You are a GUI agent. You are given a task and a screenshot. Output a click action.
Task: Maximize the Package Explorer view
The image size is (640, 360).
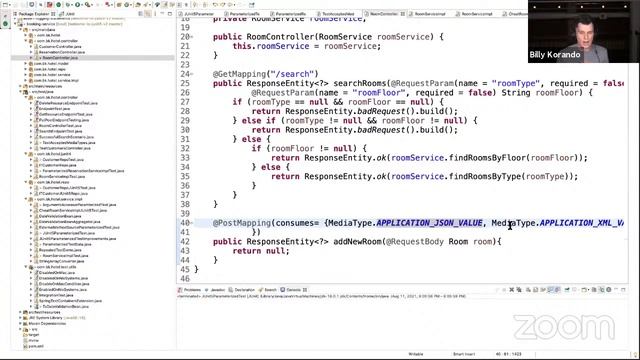pos(169,14)
